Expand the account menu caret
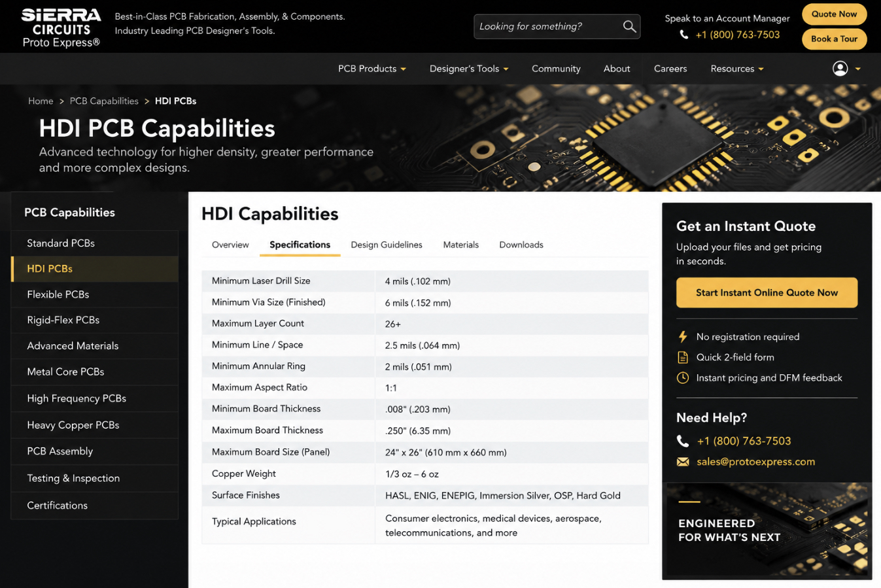Screen dimensions: 881x588 (857, 69)
